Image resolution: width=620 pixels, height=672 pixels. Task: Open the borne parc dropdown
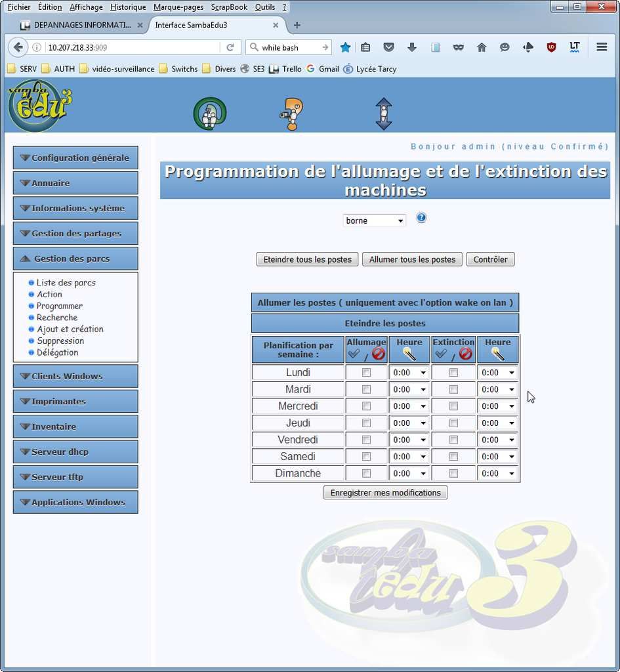[x=374, y=220]
